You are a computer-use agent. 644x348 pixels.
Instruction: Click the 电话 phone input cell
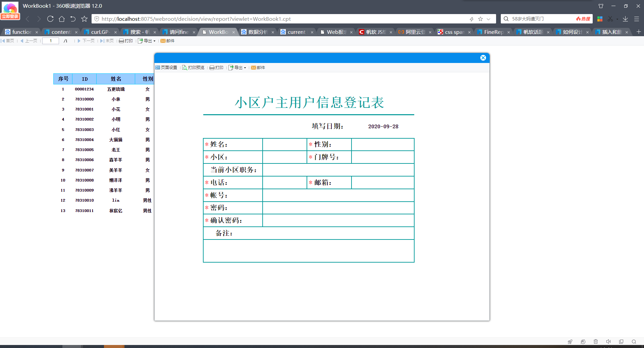point(285,183)
